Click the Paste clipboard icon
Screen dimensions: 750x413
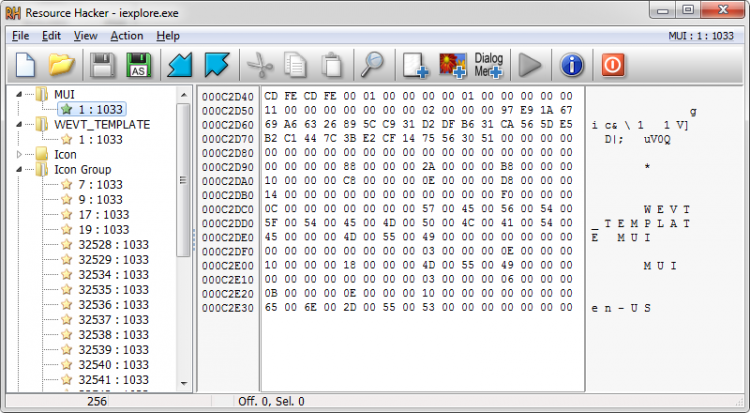point(331,65)
